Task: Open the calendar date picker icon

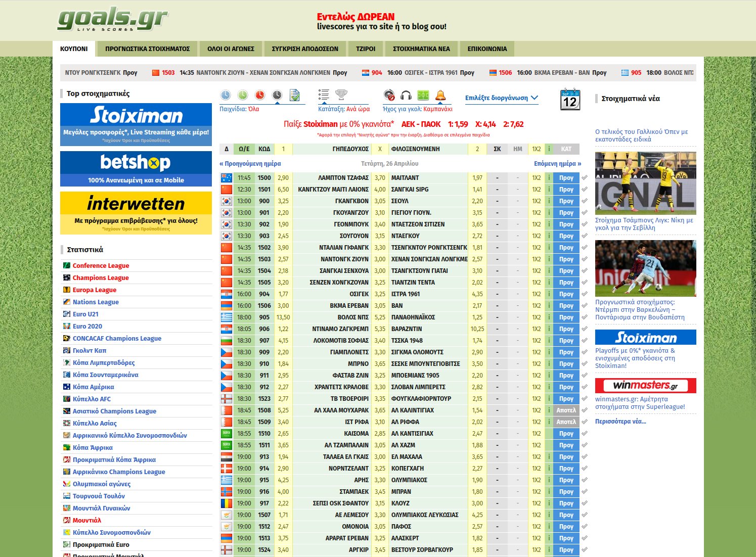Action: (570, 99)
